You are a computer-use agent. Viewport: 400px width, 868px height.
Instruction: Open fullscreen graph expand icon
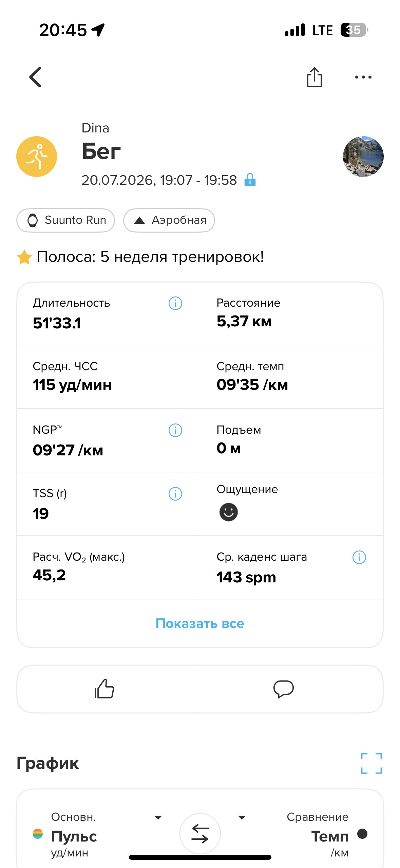point(372,763)
